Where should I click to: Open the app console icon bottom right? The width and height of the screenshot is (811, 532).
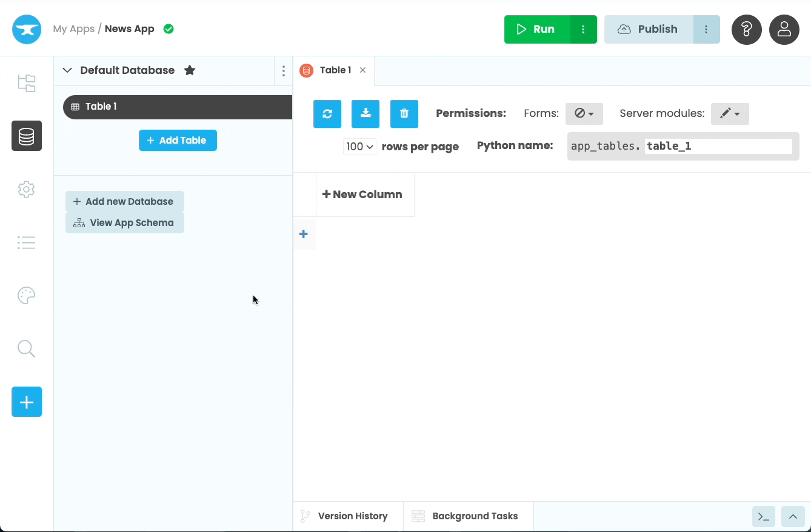click(x=763, y=516)
